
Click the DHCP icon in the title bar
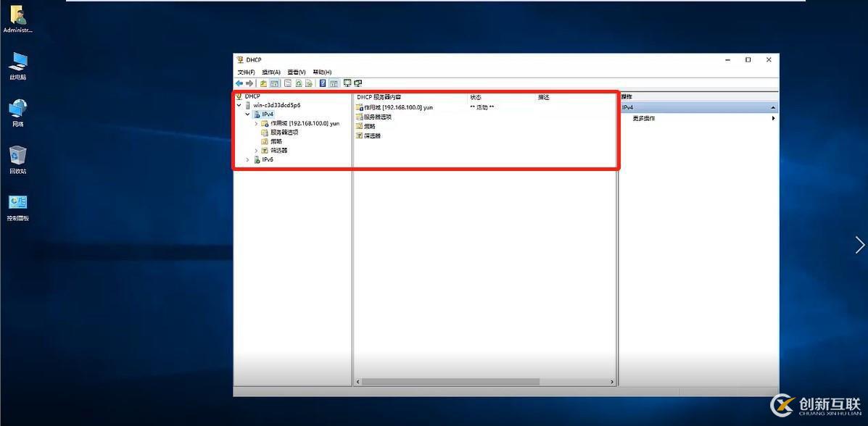(x=240, y=59)
